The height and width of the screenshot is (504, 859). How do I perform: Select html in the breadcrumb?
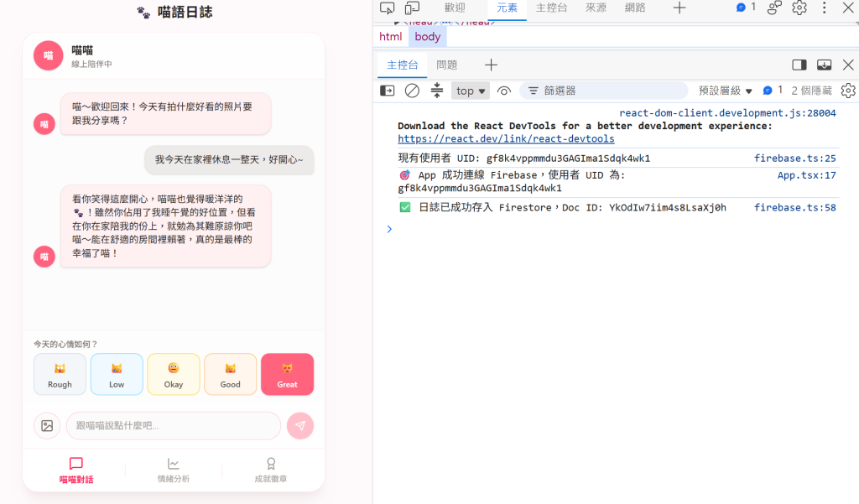point(391,37)
